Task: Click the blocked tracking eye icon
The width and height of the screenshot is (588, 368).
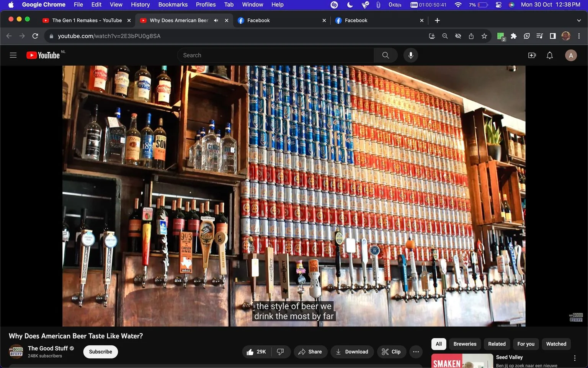Action: pos(458,36)
